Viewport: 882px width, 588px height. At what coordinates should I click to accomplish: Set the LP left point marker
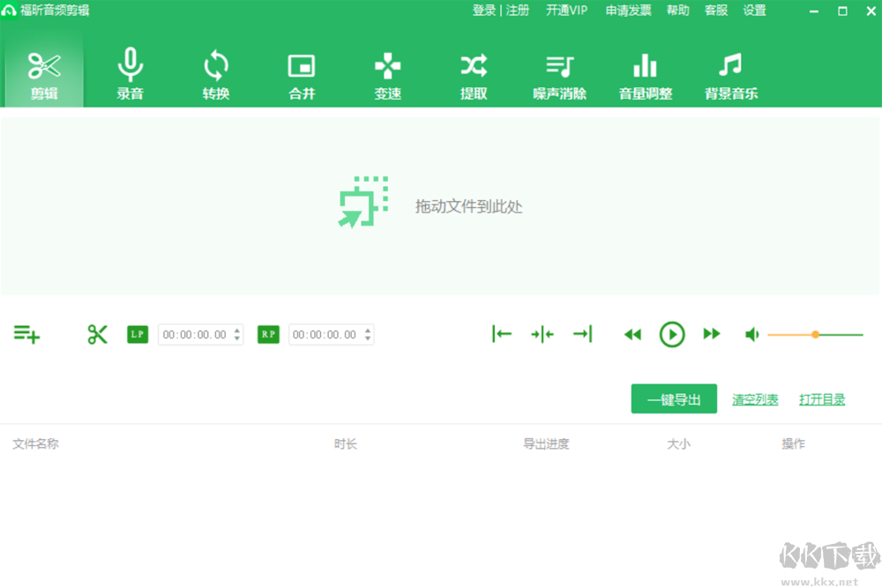138,334
